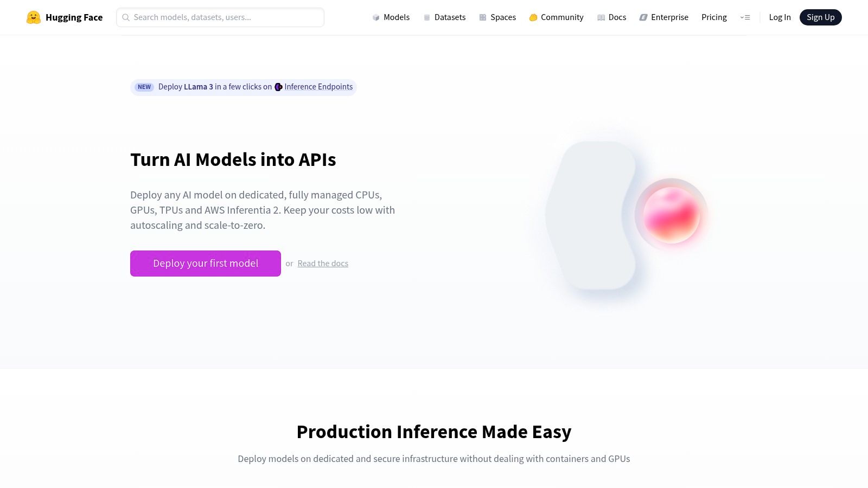Click the Sign Up button

[821, 17]
